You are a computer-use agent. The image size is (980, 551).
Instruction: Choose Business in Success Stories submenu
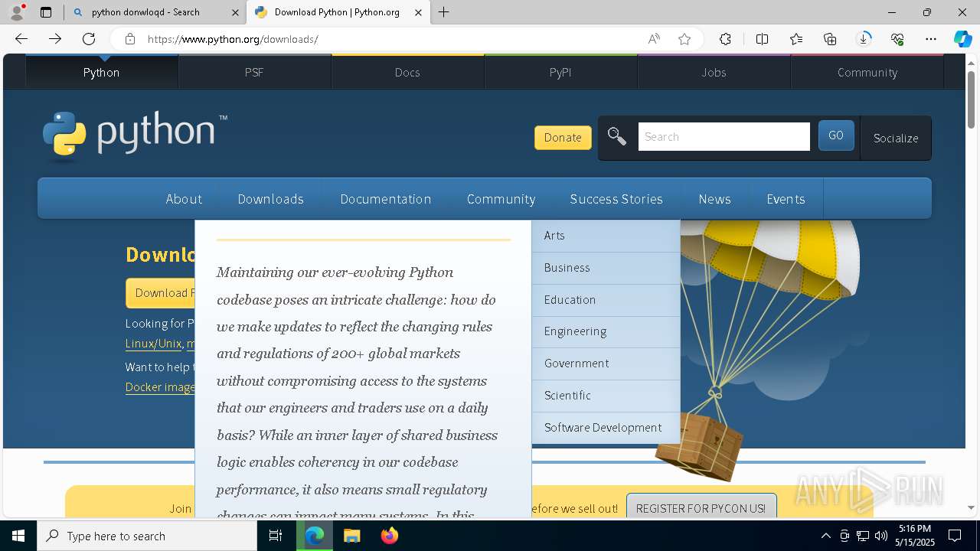[606, 268]
